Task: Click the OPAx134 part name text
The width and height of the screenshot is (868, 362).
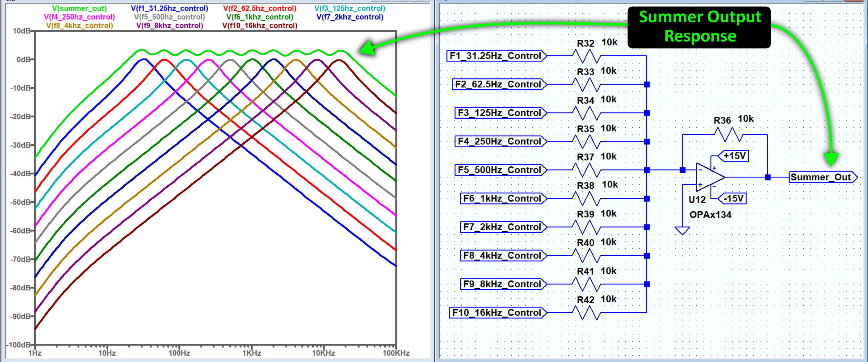Action: (710, 215)
